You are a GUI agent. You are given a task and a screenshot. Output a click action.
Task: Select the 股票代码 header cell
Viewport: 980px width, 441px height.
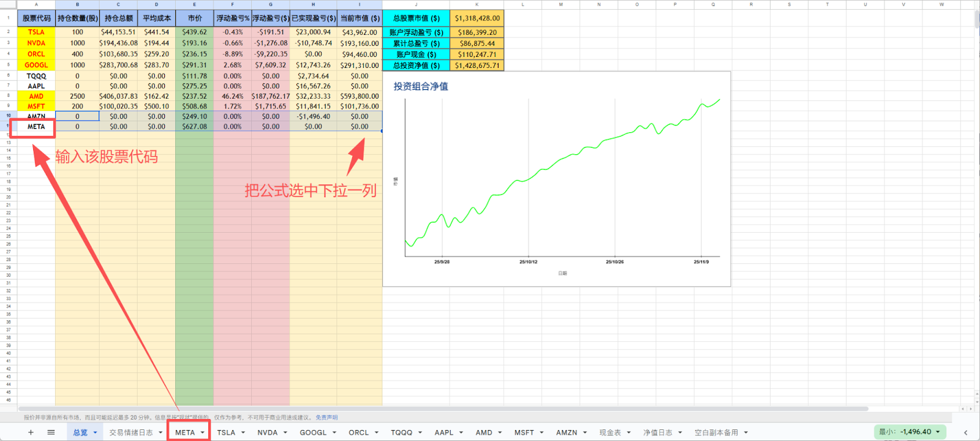click(x=36, y=18)
